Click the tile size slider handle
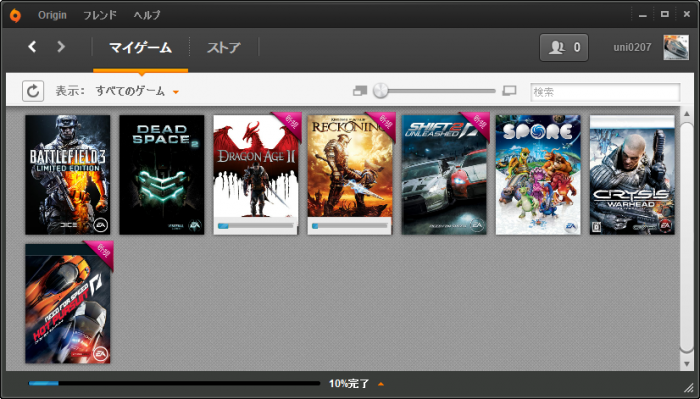Screen dimensions: 700x399 point(381,91)
